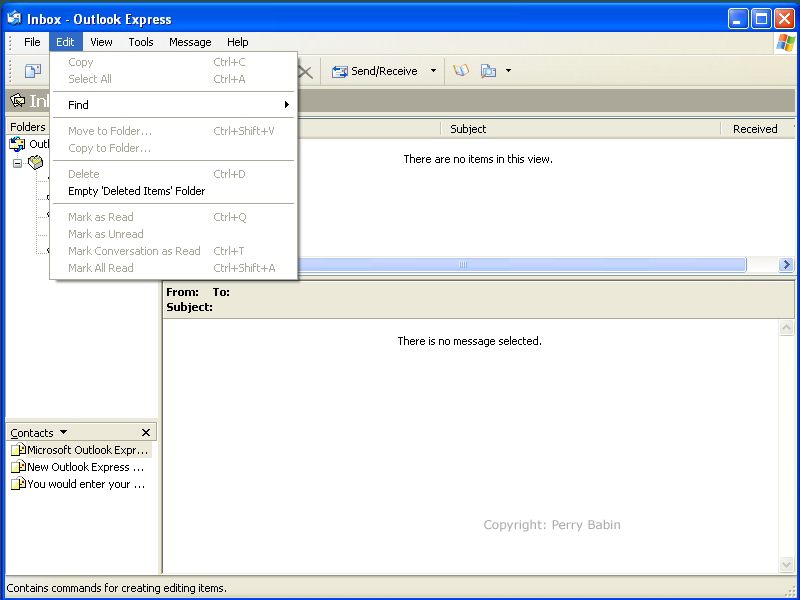Open the Send/Receive dropdown arrow
The width and height of the screenshot is (800, 600).
433,71
